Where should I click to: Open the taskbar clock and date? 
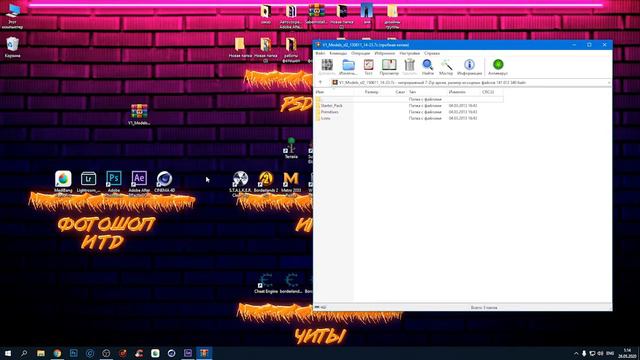click(627, 353)
